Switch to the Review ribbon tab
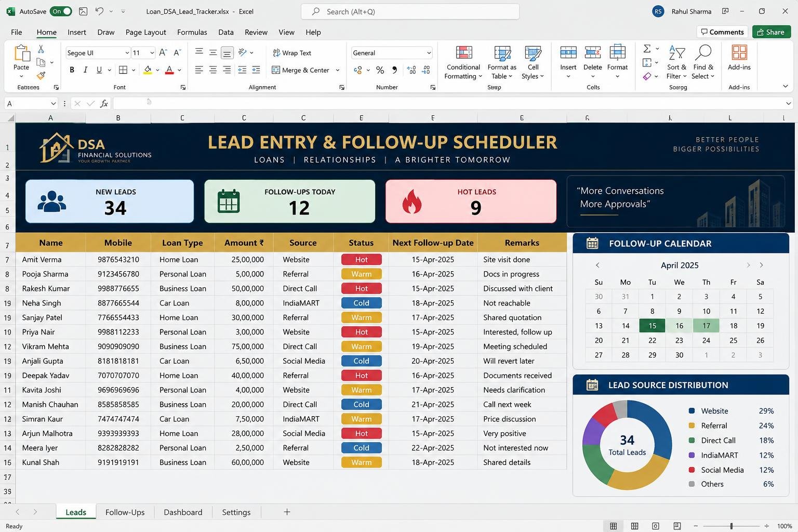 click(x=256, y=32)
